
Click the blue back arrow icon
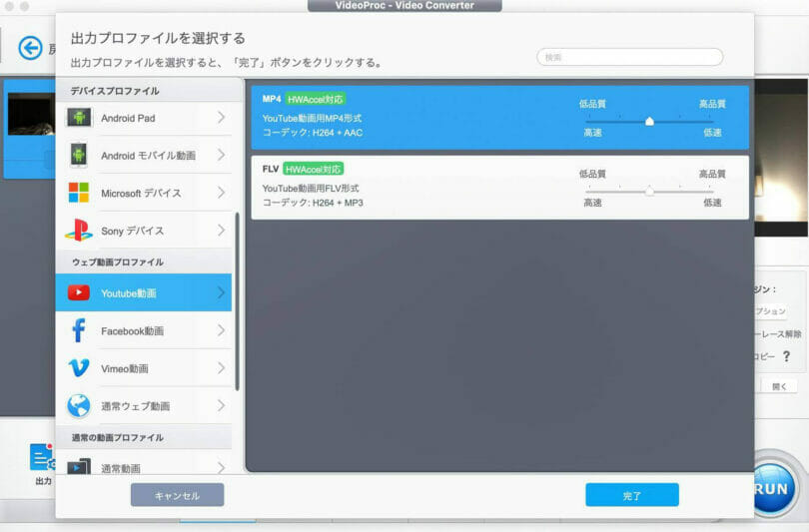pyautogui.click(x=30, y=49)
